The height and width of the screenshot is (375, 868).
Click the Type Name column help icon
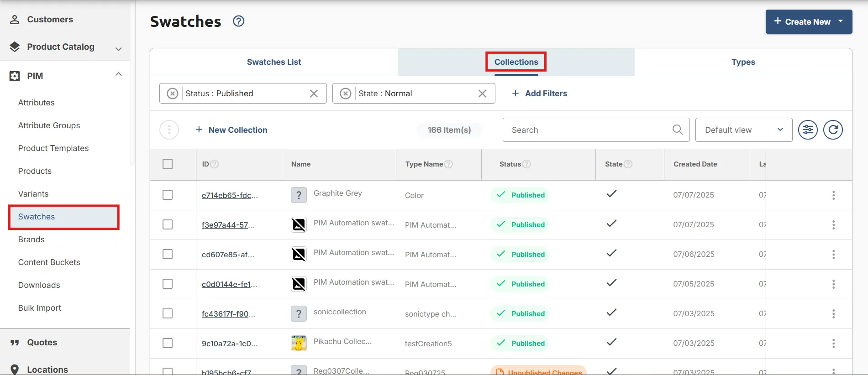[x=448, y=164]
